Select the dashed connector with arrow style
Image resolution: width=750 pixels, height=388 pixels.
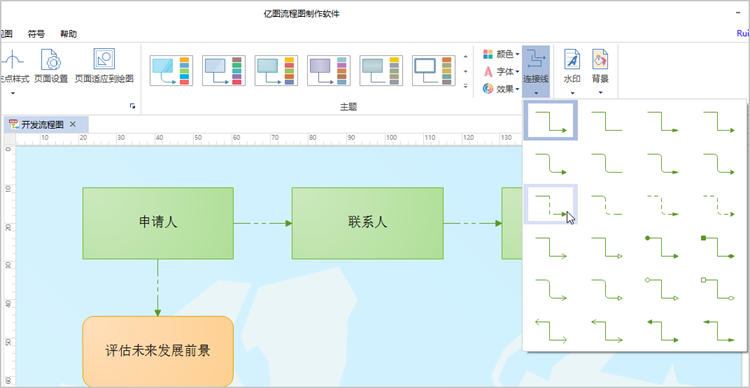tap(551, 204)
